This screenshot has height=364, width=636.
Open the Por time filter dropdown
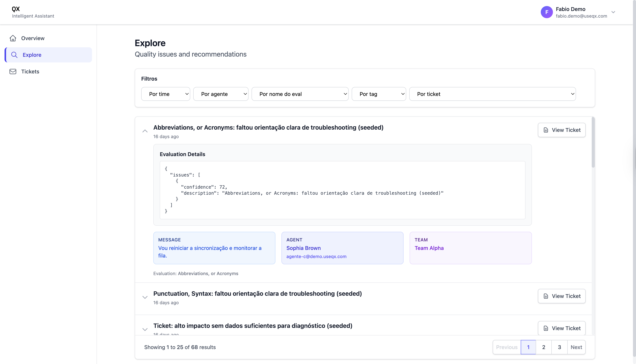[166, 94]
